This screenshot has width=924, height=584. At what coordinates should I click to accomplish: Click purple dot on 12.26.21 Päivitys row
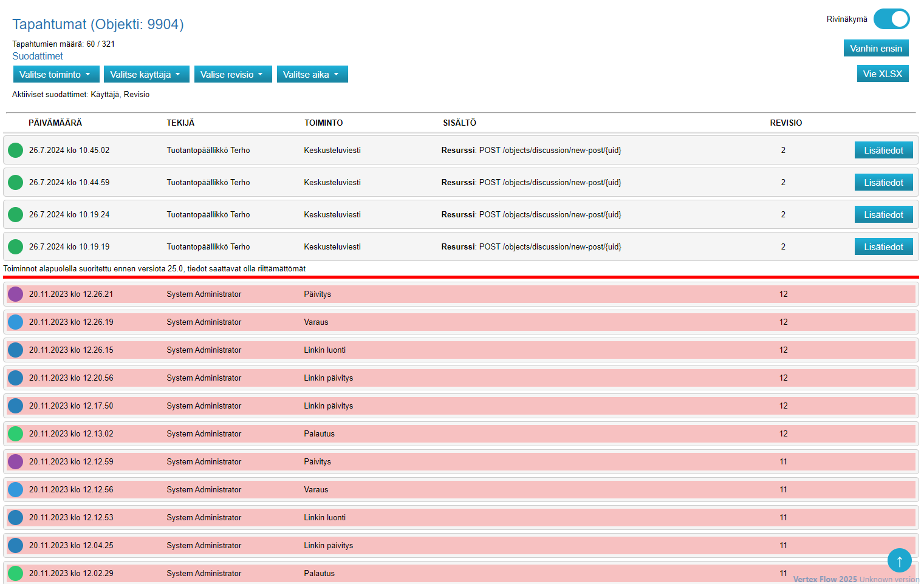tap(16, 294)
